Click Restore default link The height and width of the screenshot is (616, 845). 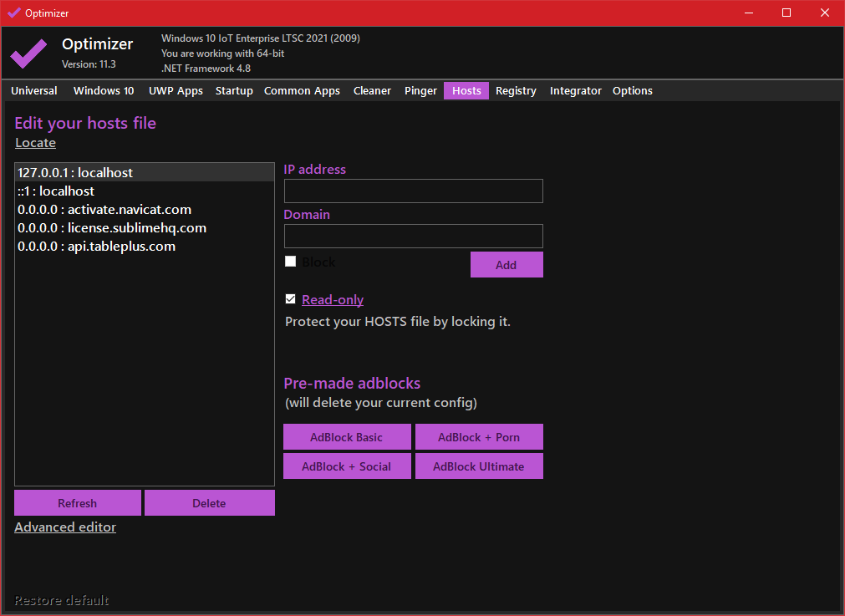[62, 600]
